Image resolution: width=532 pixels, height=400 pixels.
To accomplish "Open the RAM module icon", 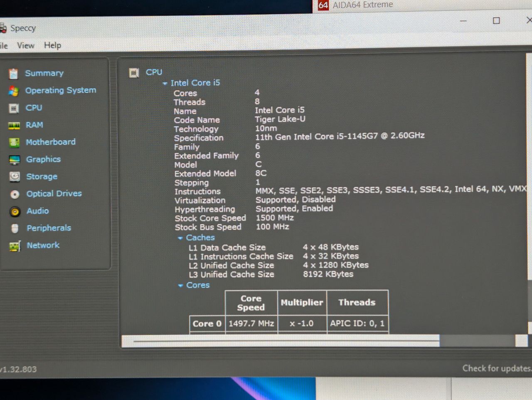I will pyautogui.click(x=14, y=125).
